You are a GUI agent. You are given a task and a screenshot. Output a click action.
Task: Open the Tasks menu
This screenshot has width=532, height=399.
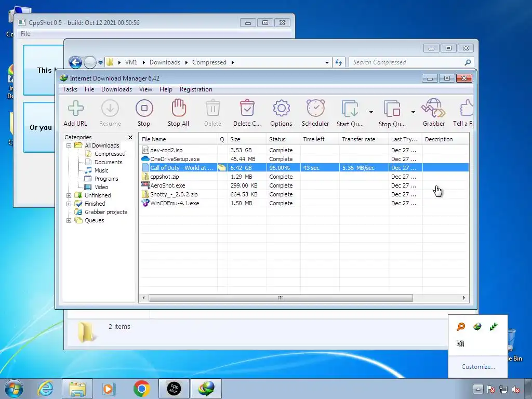70,89
